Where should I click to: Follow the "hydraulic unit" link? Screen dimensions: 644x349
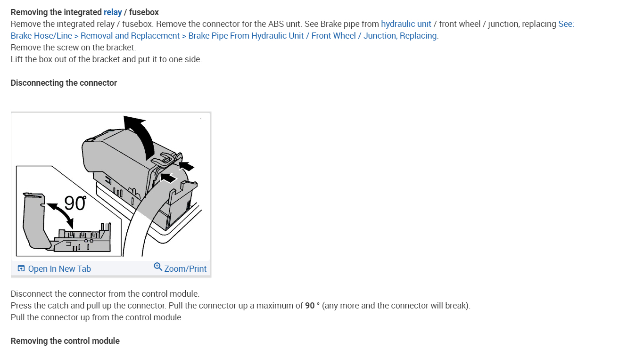coord(406,24)
